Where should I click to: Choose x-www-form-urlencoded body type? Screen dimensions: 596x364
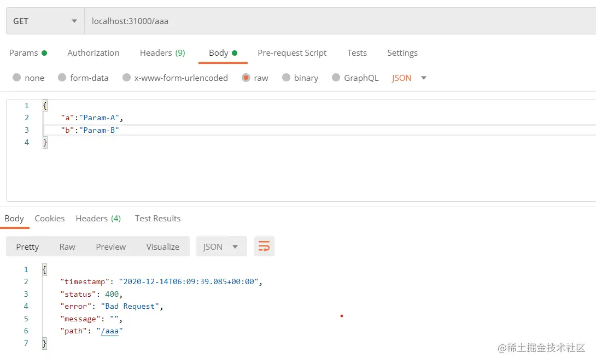coord(175,78)
